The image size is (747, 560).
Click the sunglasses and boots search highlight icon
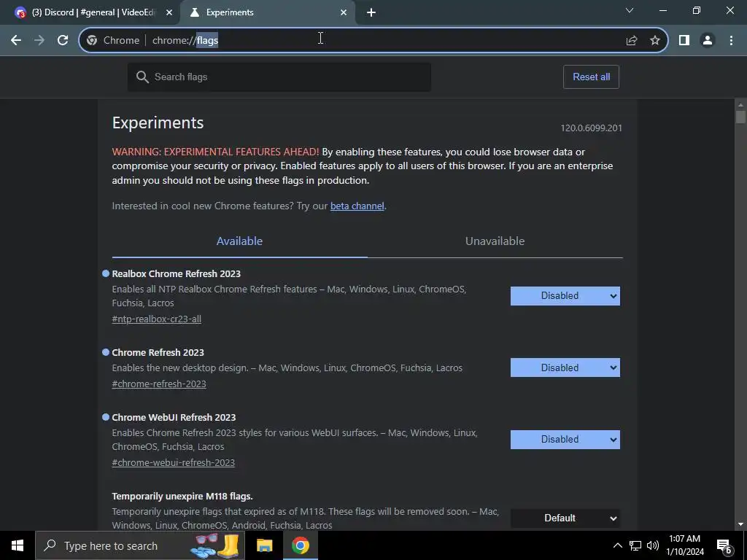[215, 545]
